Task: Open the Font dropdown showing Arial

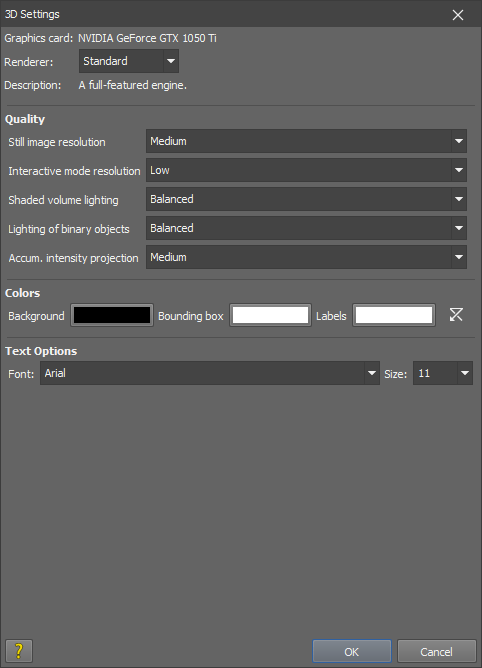Action: pyautogui.click(x=210, y=373)
